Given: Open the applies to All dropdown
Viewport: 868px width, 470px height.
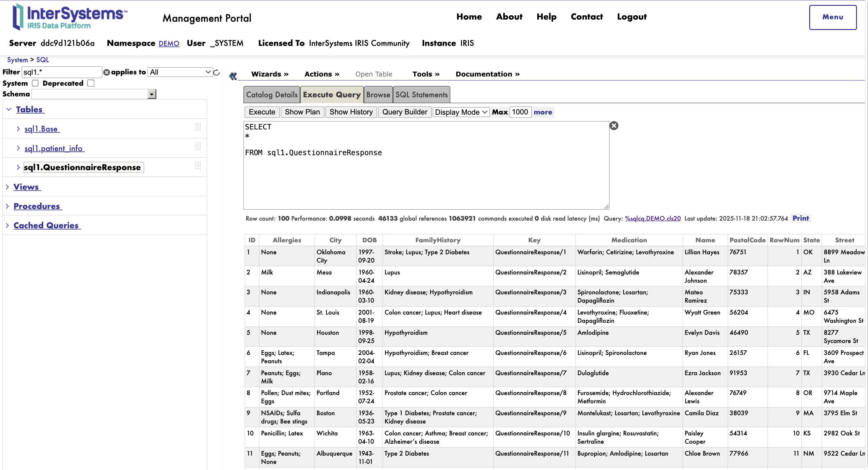Looking at the screenshot, I should (x=180, y=72).
